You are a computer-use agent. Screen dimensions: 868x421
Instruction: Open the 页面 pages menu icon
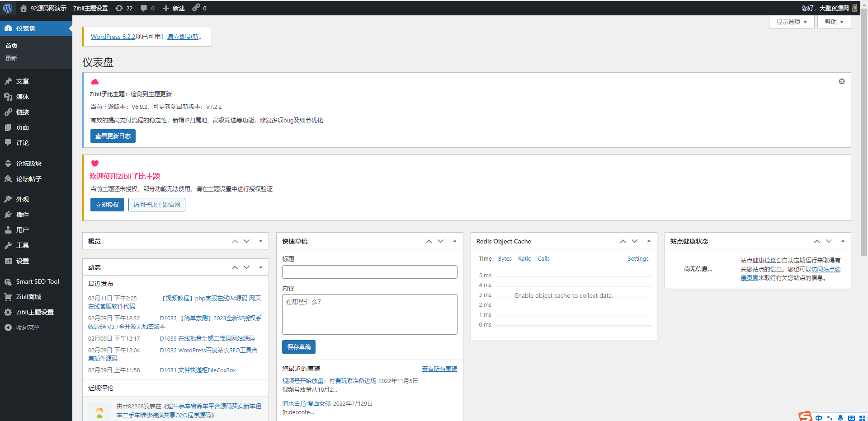click(8, 127)
